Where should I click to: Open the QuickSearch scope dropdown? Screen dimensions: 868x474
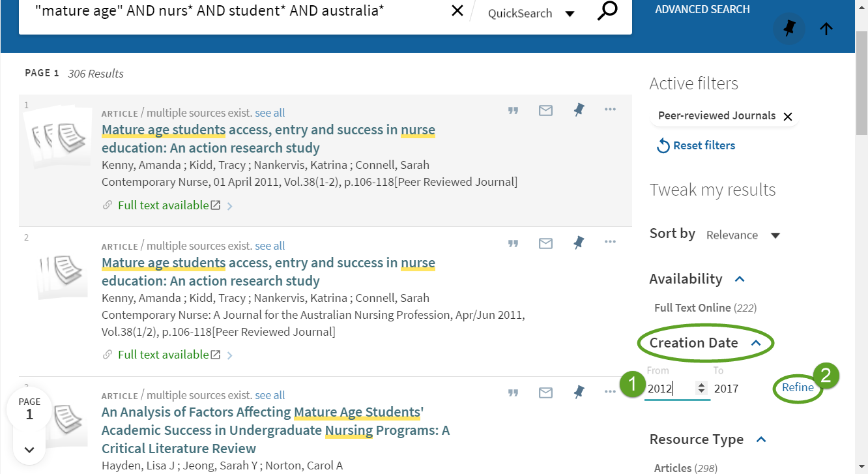[570, 12]
